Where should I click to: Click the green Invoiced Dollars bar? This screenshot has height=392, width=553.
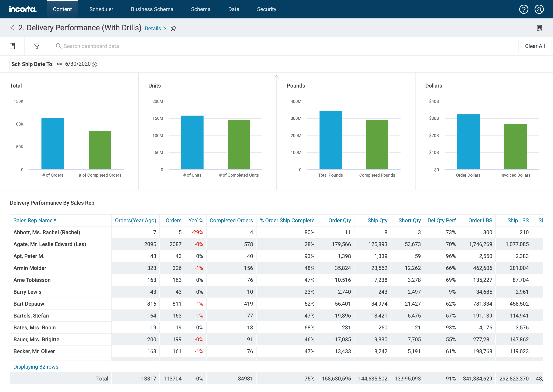tap(515, 147)
